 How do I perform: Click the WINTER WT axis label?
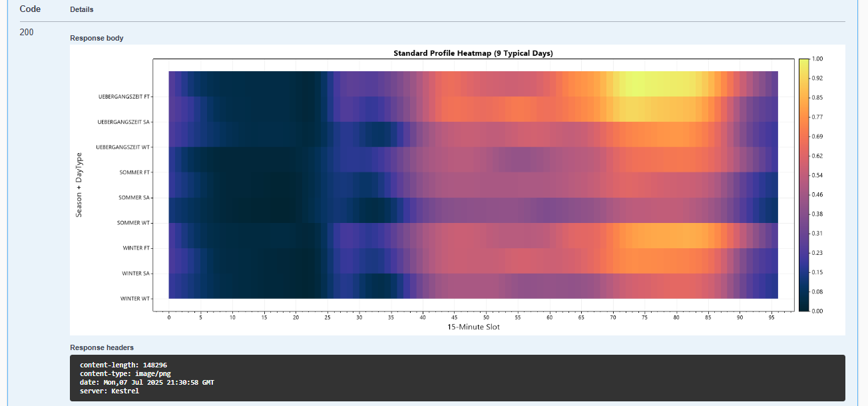click(135, 299)
